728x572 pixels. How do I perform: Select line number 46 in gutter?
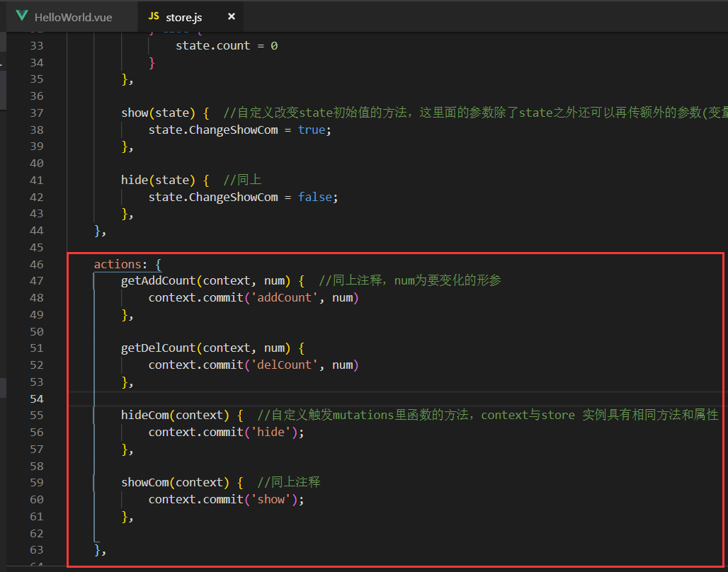[x=37, y=264]
